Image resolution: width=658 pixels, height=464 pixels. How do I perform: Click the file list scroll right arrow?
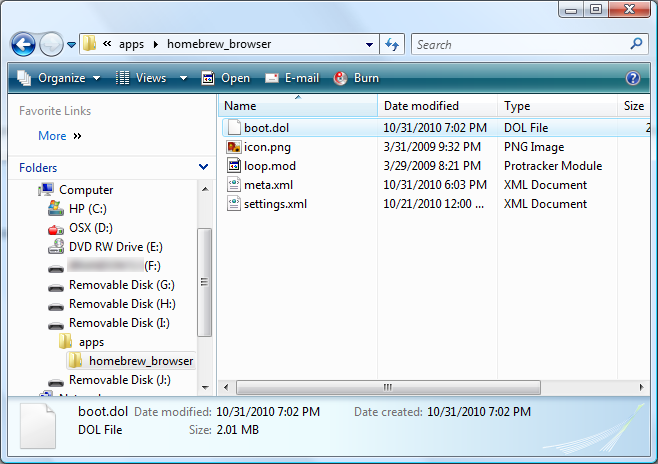coord(641,387)
